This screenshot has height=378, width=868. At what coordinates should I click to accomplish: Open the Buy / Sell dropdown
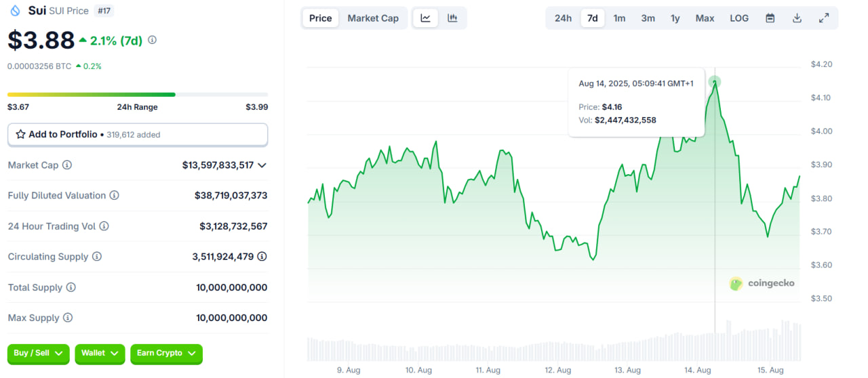(38, 353)
